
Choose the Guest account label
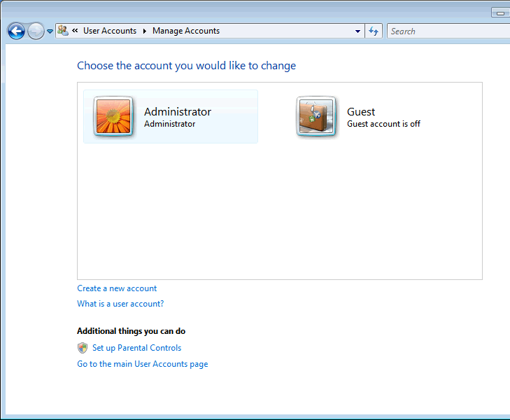coord(361,112)
